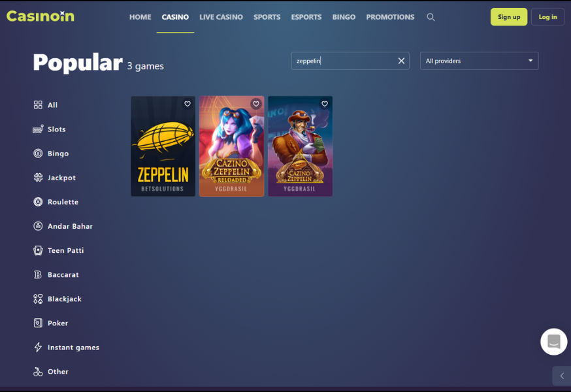
Task: Click the Casinoin logo
Action: click(x=41, y=16)
